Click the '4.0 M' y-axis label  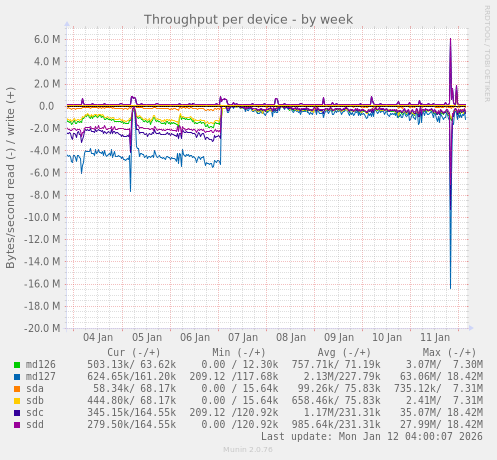pyautogui.click(x=47, y=62)
